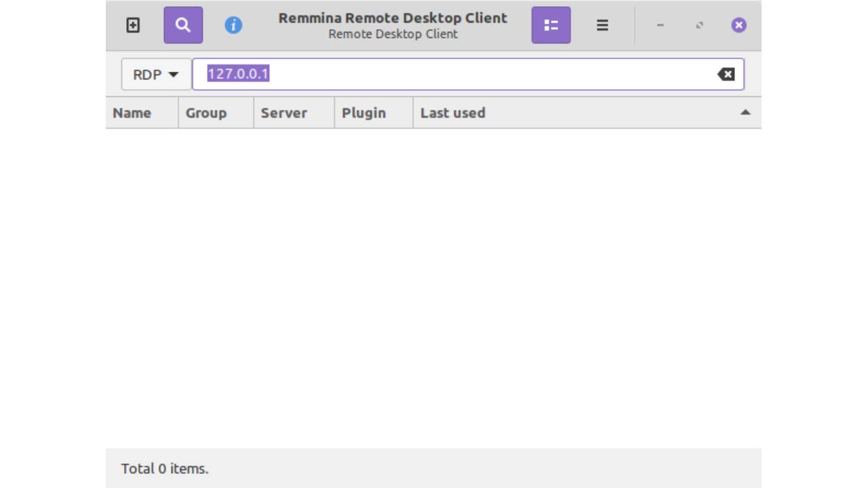Screen dimensions: 868x488
Task: Click the sort direction arrow indicator
Action: (x=745, y=113)
